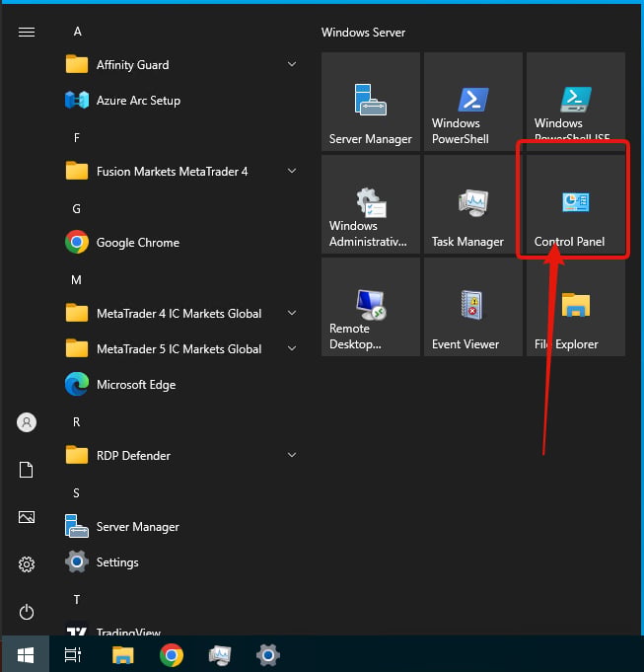The width and height of the screenshot is (644, 672).
Task: Open the MetaTrader 5 IC Markets Global folder
Action: (182, 349)
